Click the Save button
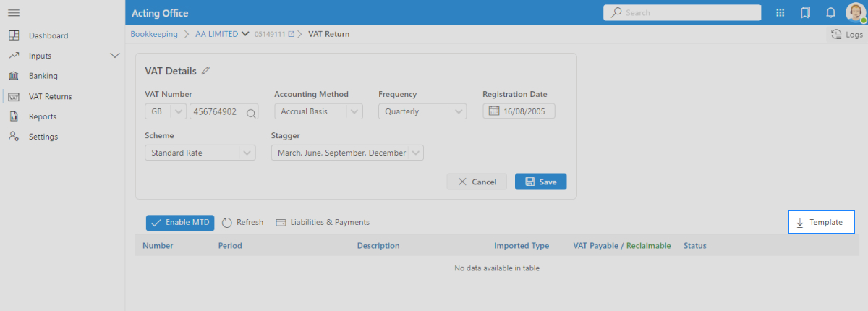This screenshot has height=311, width=868. (x=540, y=182)
